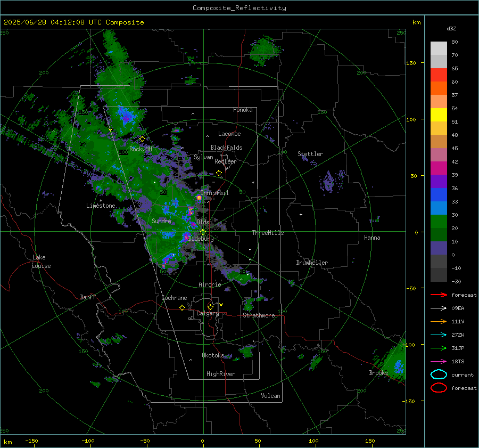Click the 36 dBZ purple color swatch
Viewport: 479px width, 448px height.
439,181
